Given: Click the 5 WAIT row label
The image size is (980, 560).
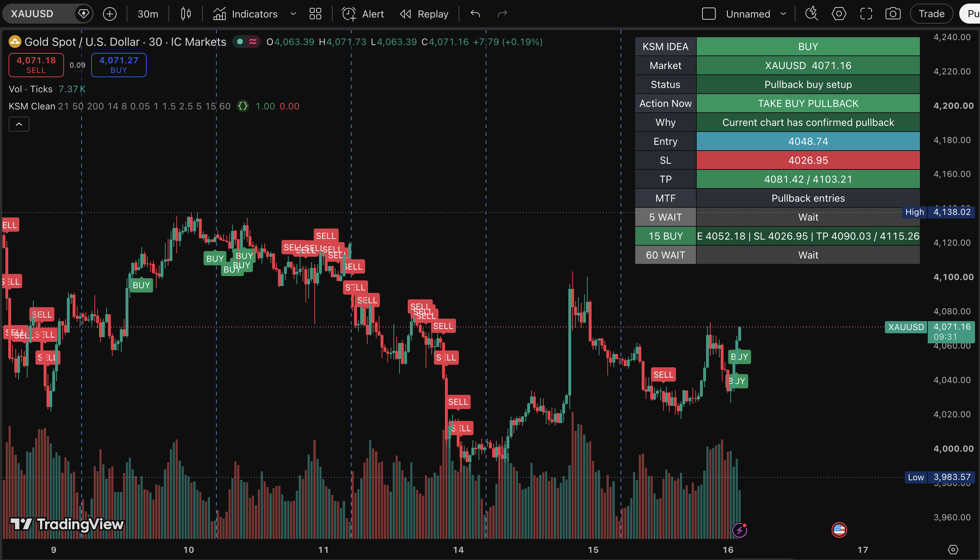Looking at the screenshot, I should (x=665, y=217).
